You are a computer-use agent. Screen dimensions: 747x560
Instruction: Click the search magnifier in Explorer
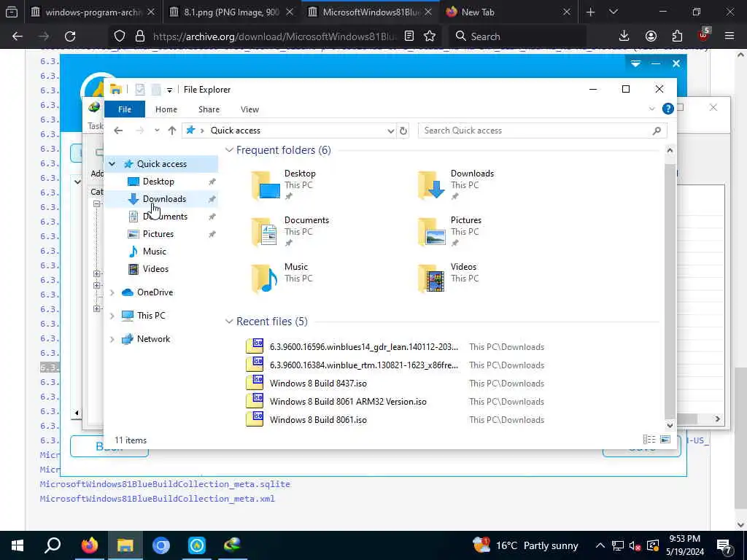[657, 131]
